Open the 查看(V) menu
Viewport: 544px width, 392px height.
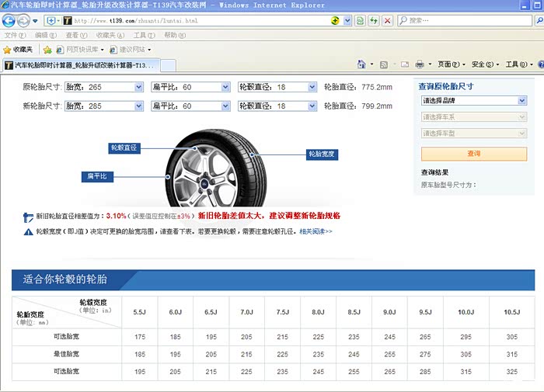click(76, 36)
